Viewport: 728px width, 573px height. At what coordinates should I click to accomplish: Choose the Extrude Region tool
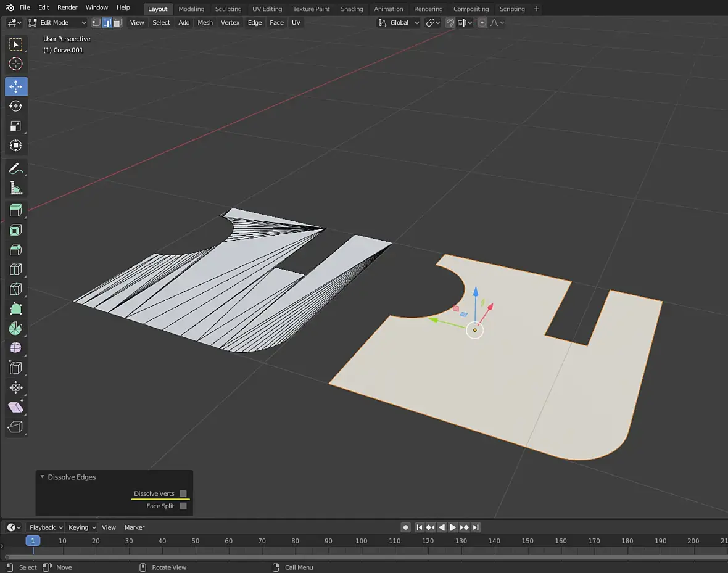coord(16,210)
